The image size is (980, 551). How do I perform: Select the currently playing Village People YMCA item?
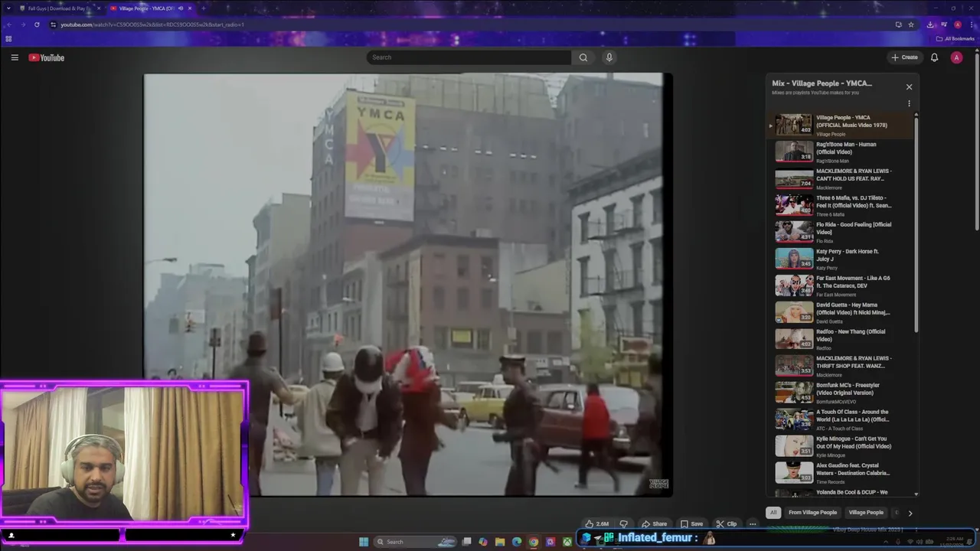click(x=840, y=125)
